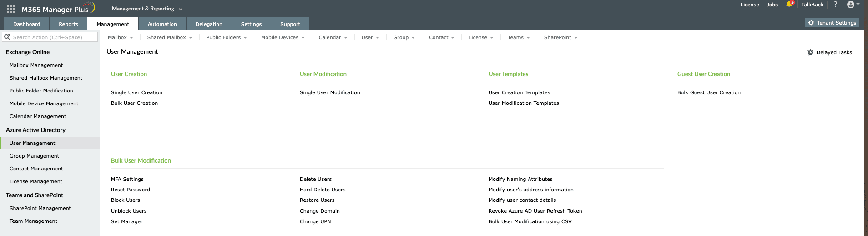Click the notification bell icon
868x236 pixels.
click(790, 5)
